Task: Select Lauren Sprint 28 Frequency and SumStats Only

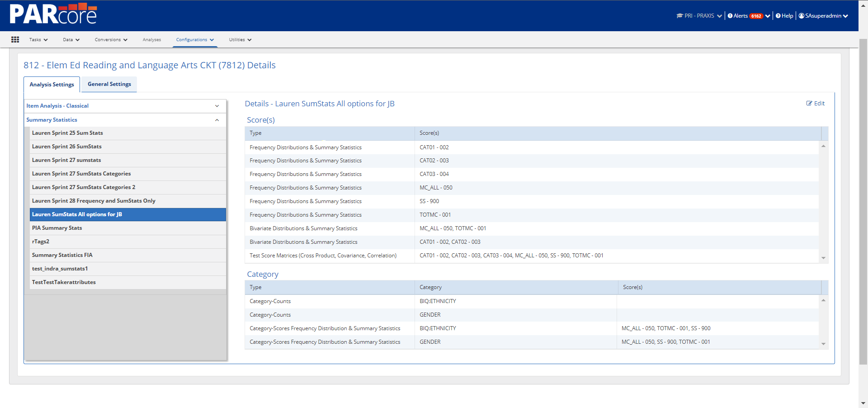Action: click(x=128, y=201)
